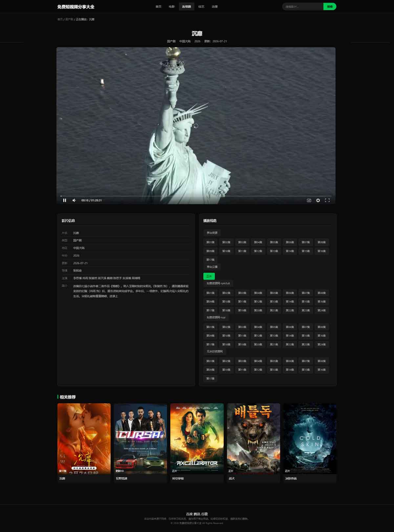Click the 00:18 / 01:28:31 time display

coord(92,200)
